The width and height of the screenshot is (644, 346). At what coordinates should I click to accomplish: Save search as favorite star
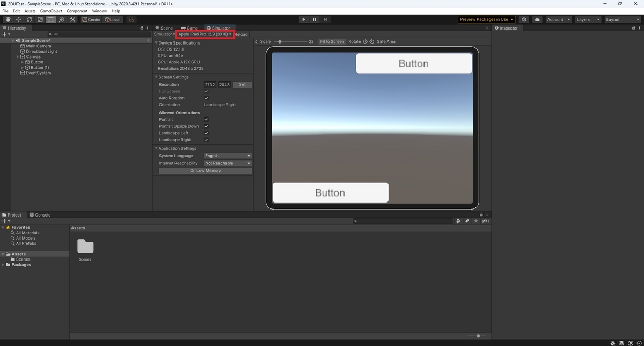pyautogui.click(x=475, y=221)
